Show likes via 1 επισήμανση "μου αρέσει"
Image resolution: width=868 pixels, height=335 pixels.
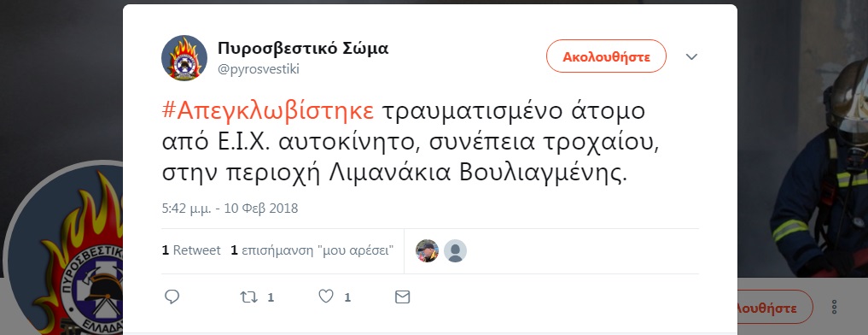312,250
